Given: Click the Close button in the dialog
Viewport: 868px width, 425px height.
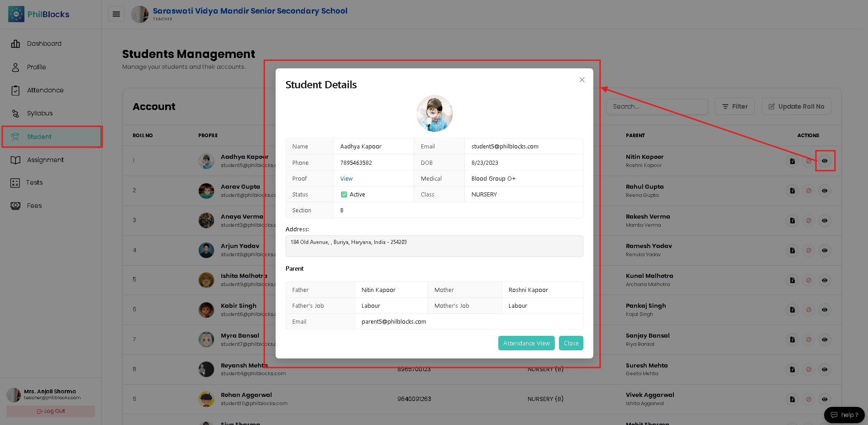Looking at the screenshot, I should click(571, 343).
